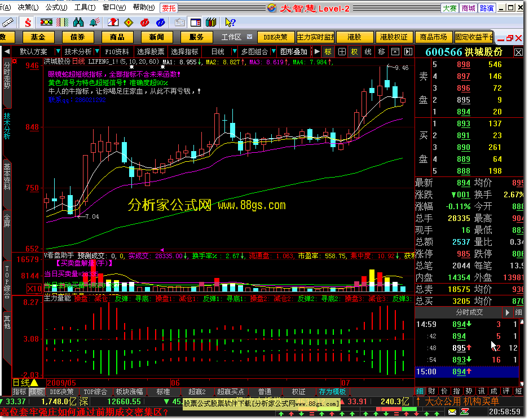This screenshot has width=529, height=420.
Task: Click the yellow diamond up-arrow icon
Action: click(x=129, y=23)
